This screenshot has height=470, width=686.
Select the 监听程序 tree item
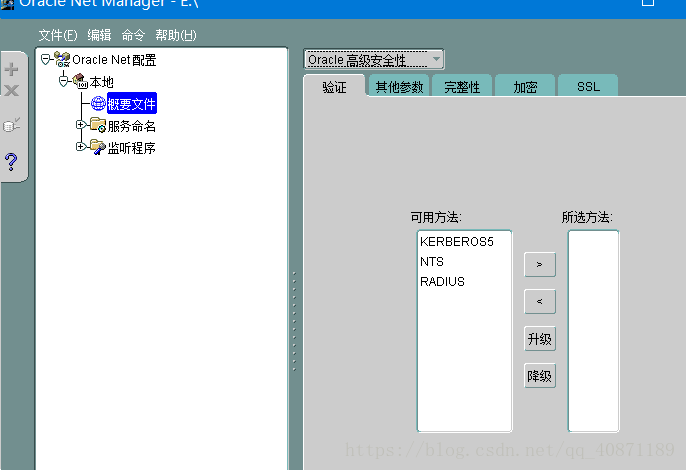pyautogui.click(x=132, y=148)
